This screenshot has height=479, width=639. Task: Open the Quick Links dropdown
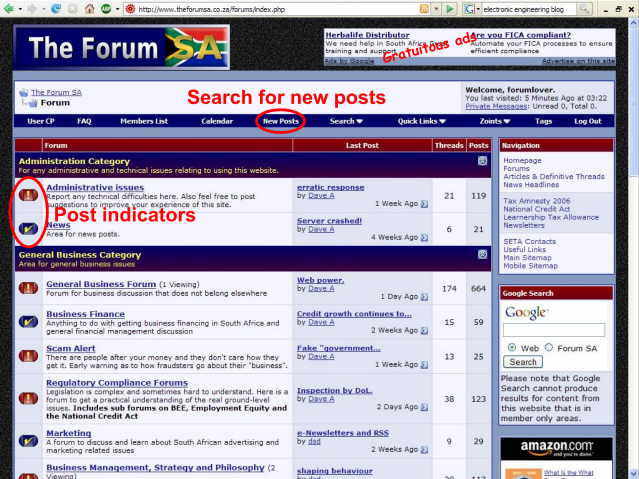422,121
